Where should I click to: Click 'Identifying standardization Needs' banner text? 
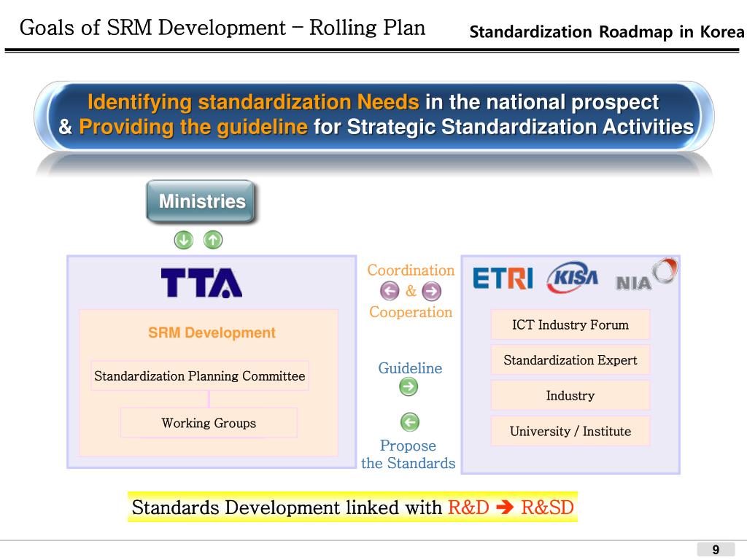[253, 102]
